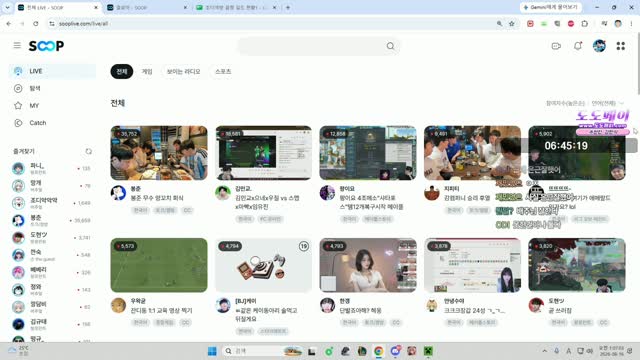
Task: Open the stream thumbnail with 12,858 viewers
Action: tap(368, 153)
